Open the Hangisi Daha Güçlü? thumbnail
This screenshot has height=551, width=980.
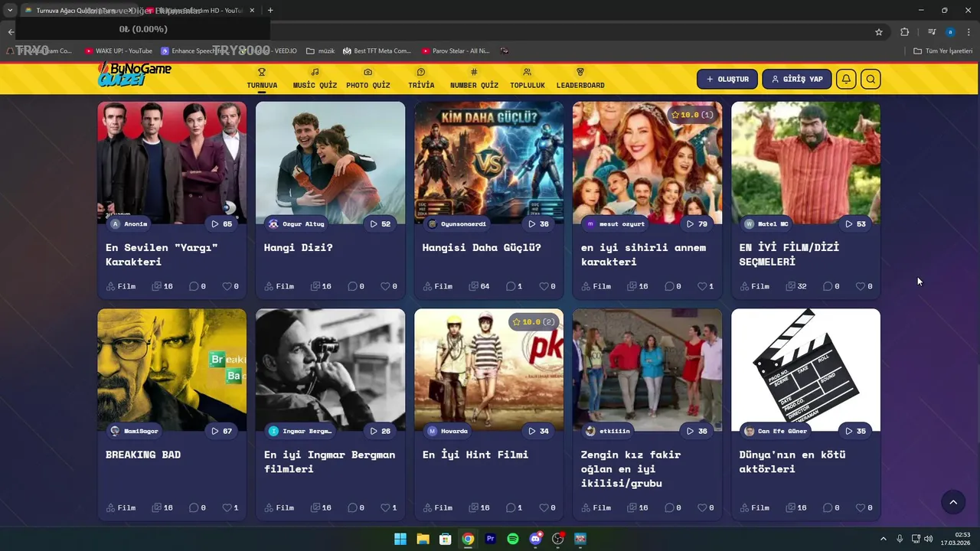pos(488,162)
